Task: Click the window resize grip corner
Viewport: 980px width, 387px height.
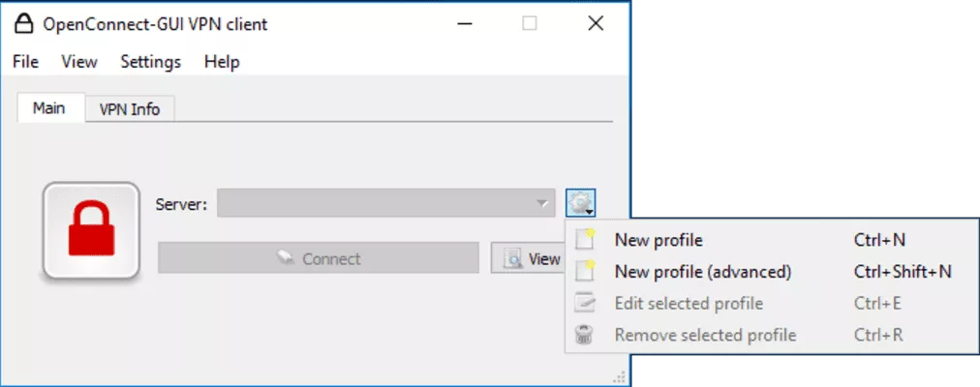Action: point(619,375)
